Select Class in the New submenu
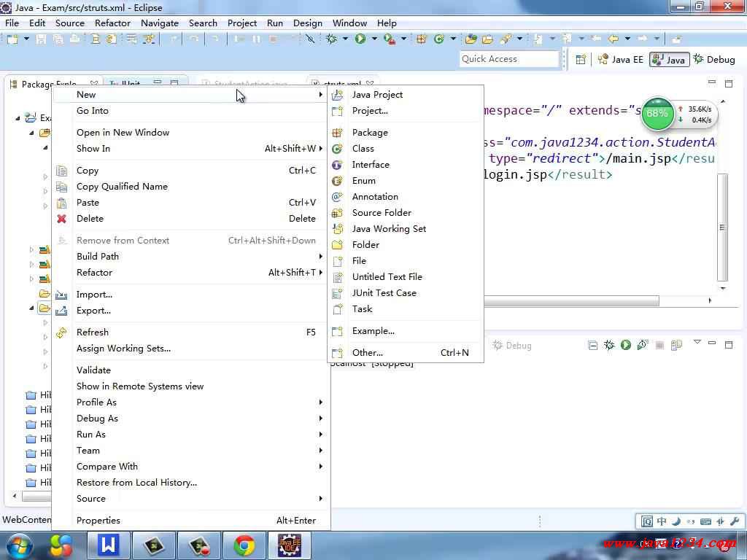747x560 pixels. coord(406,149)
